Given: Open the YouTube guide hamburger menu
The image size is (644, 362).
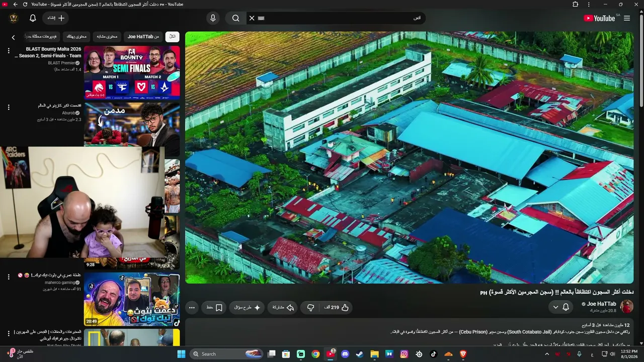Looking at the screenshot, I should (x=627, y=18).
